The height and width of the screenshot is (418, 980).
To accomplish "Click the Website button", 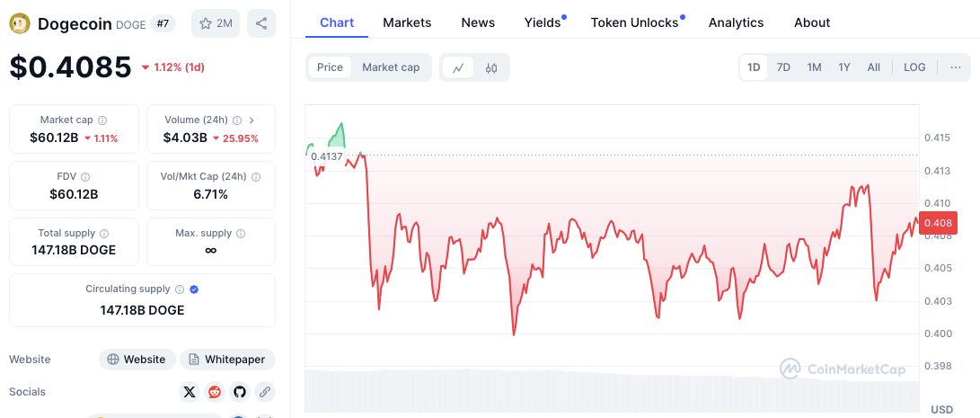I will click(x=137, y=360).
